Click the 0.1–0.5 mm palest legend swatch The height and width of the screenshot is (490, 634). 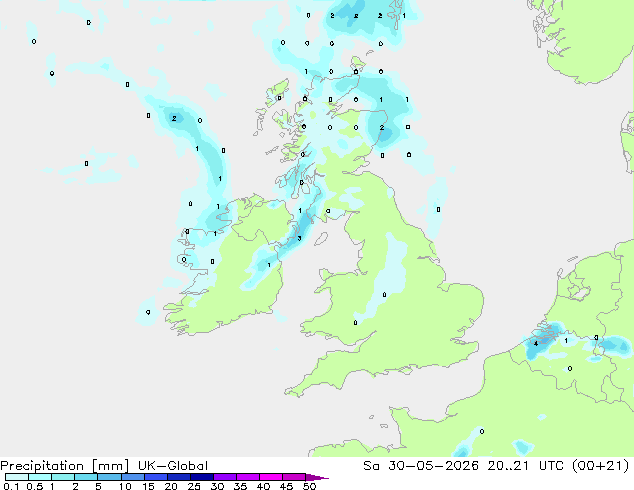[x=17, y=477]
